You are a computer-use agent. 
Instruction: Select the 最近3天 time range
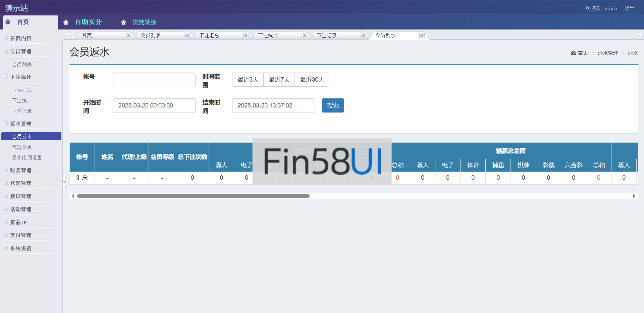pos(248,80)
